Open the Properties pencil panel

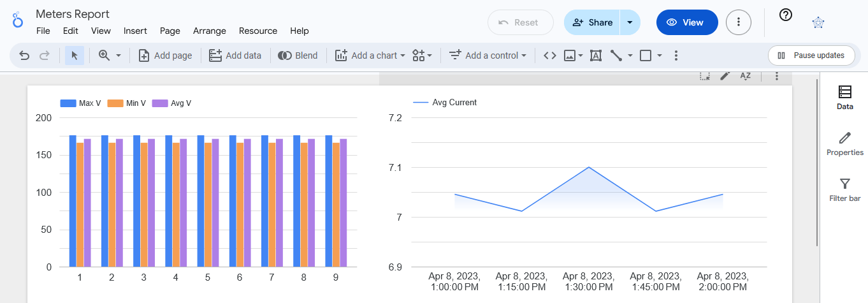tap(844, 144)
